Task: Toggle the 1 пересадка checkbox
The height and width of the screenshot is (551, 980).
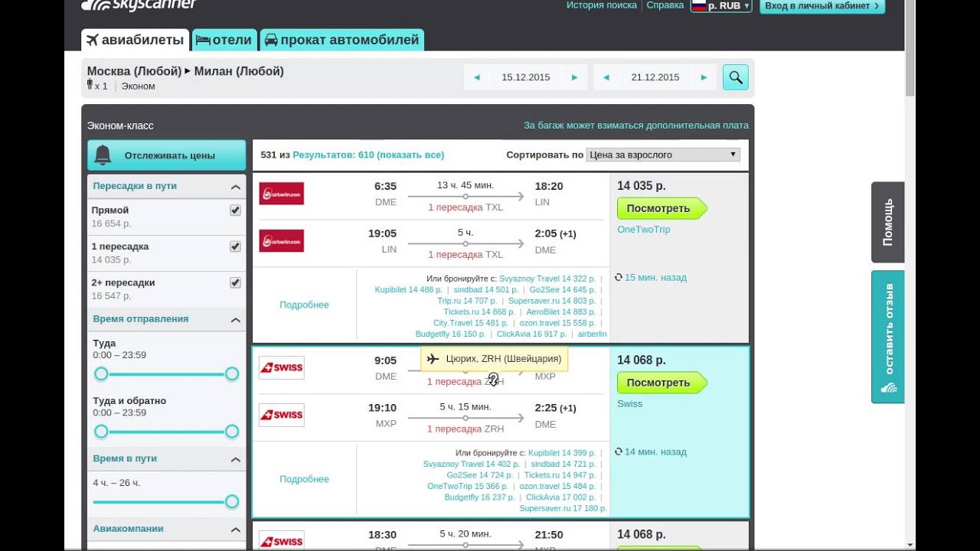Action: 235,246
